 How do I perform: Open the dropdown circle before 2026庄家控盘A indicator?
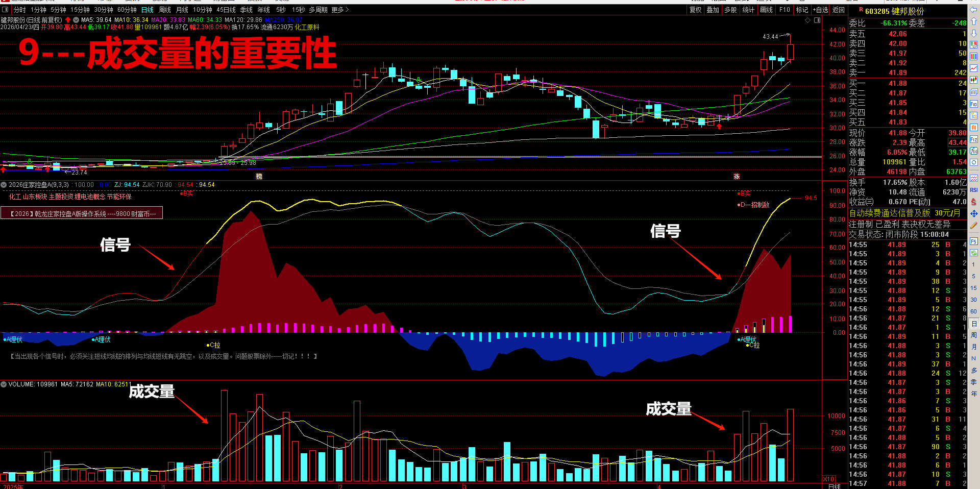click(4, 185)
